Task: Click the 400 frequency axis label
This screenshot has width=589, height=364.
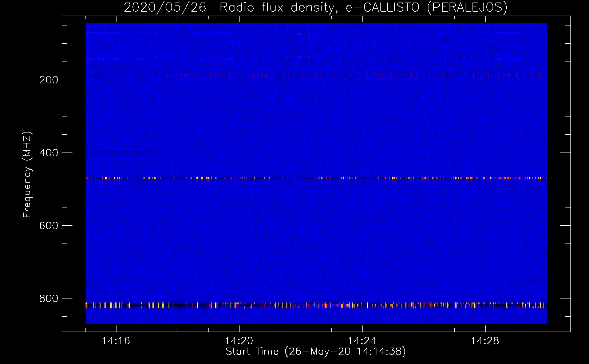Action: click(x=49, y=153)
